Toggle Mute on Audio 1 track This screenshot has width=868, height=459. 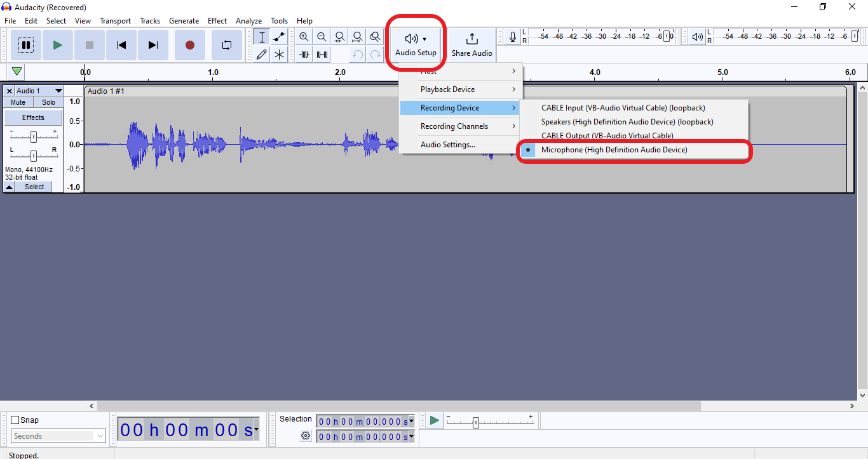click(x=18, y=102)
